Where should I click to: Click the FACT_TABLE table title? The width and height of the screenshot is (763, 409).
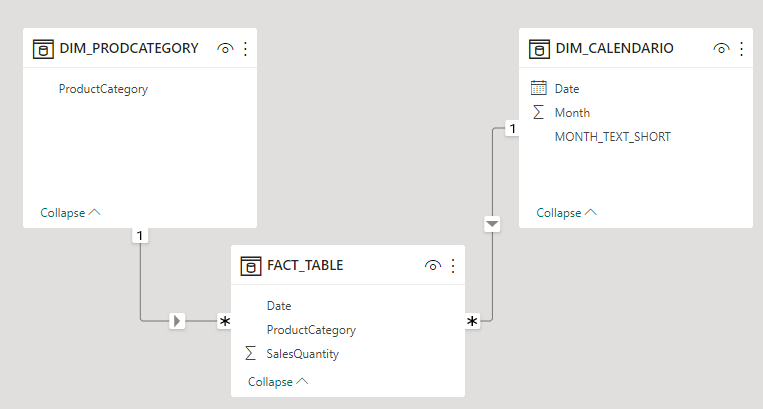pyautogui.click(x=305, y=266)
